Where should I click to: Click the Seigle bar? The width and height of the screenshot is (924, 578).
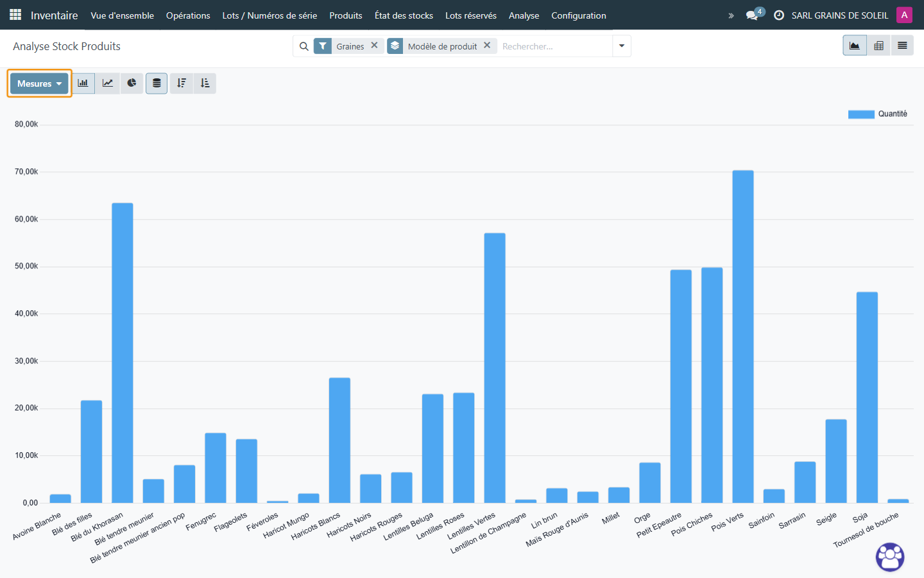click(x=836, y=461)
